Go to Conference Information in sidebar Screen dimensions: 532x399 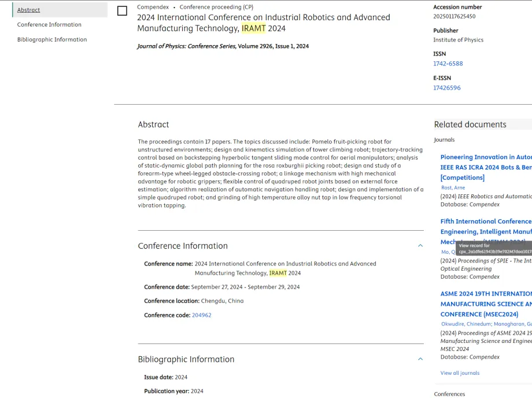tap(49, 25)
